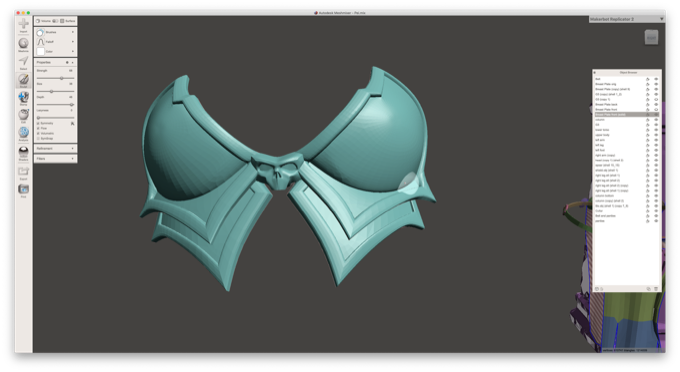Click the lock icon on the Belt row
The height and width of the screenshot is (372, 680).
648,79
